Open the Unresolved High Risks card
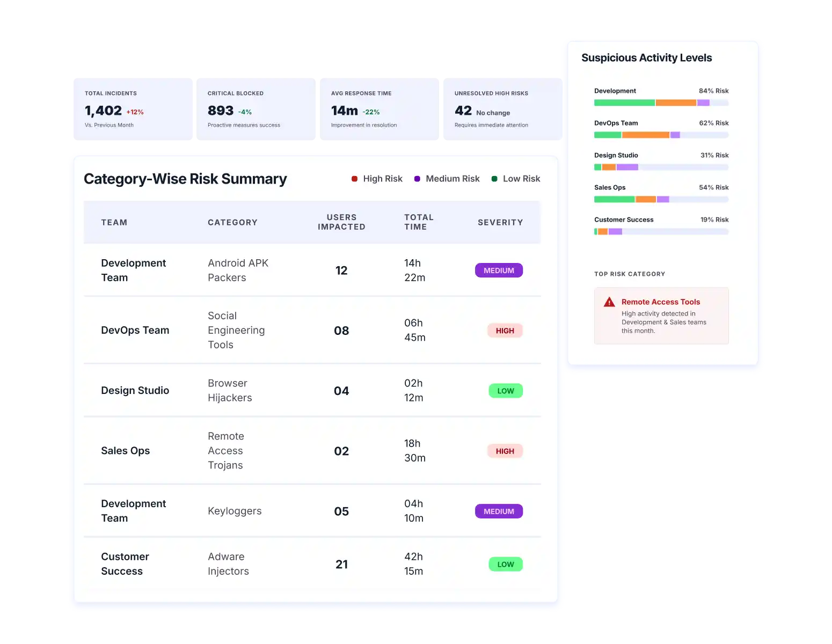This screenshot has height=644, width=832. 497,109
